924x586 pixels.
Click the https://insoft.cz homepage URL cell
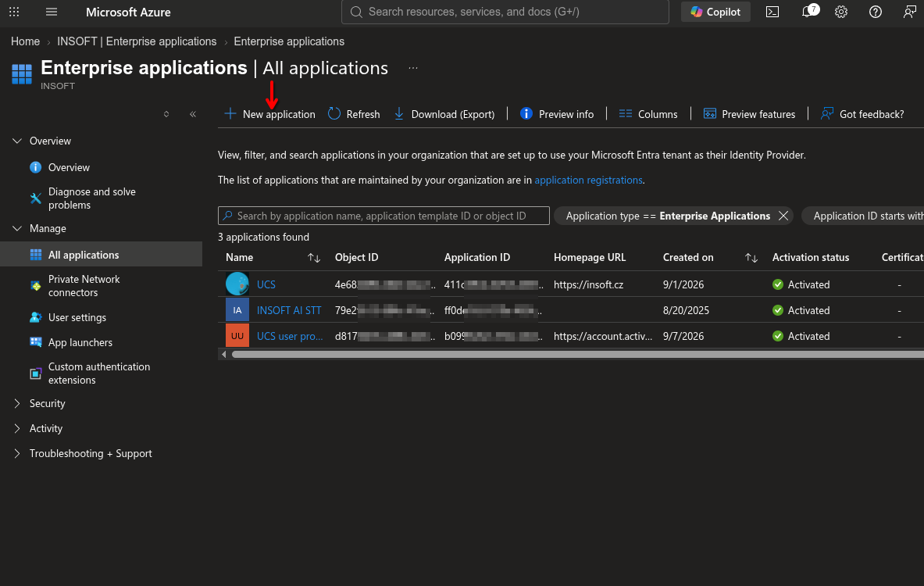tap(588, 284)
